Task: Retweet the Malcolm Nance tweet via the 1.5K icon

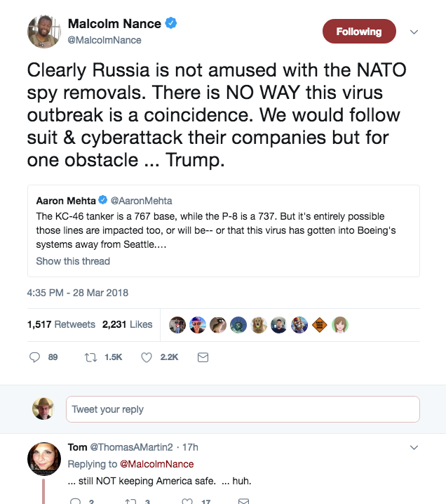Action: coord(90,357)
